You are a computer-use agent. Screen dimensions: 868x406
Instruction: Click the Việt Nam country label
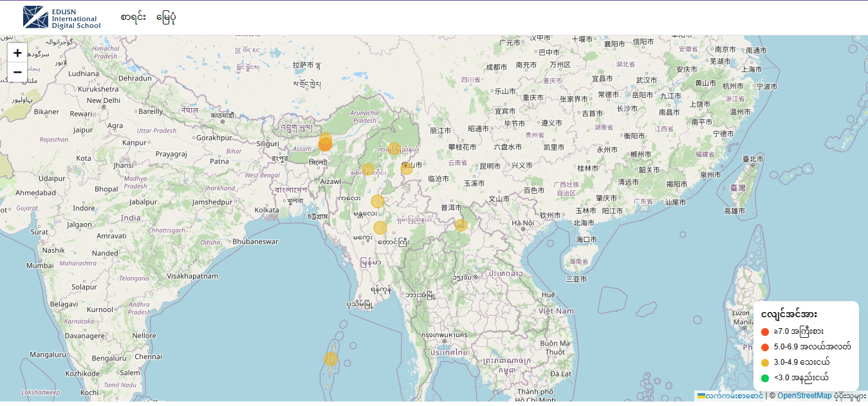(556, 311)
